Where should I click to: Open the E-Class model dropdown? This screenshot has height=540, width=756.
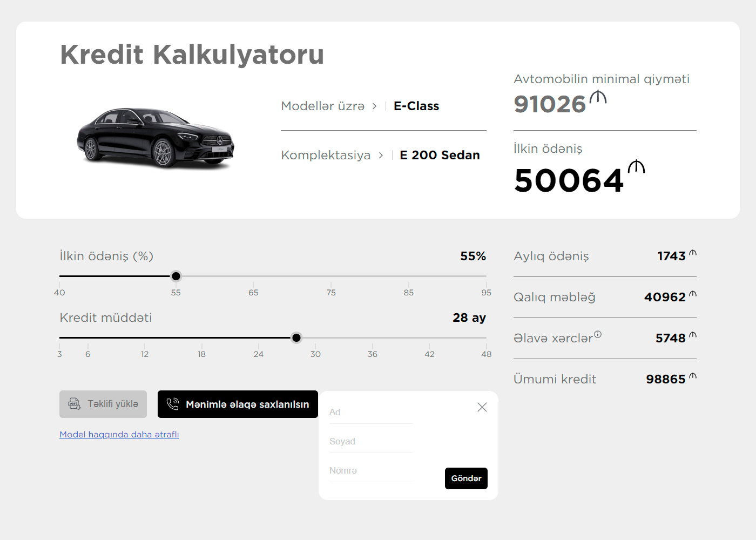coord(416,106)
